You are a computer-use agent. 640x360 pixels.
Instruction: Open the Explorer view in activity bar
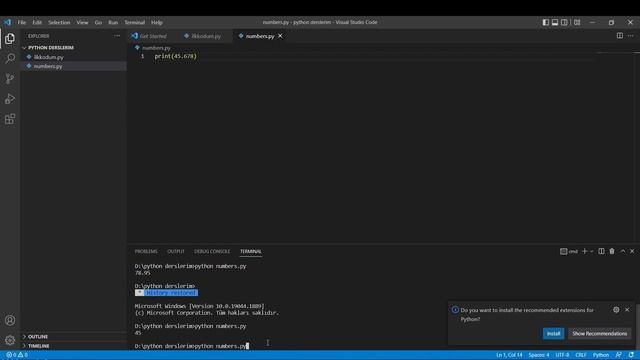point(10,39)
